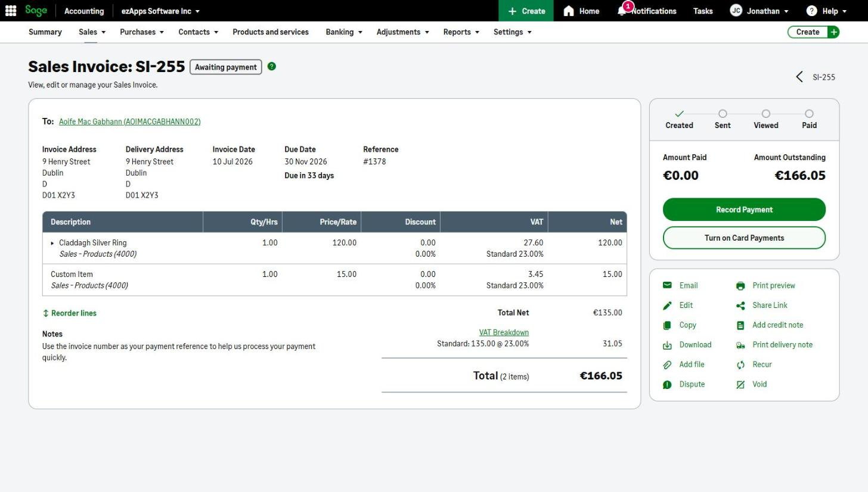Go to the Summary tab
The image size is (868, 492).
click(x=45, y=32)
